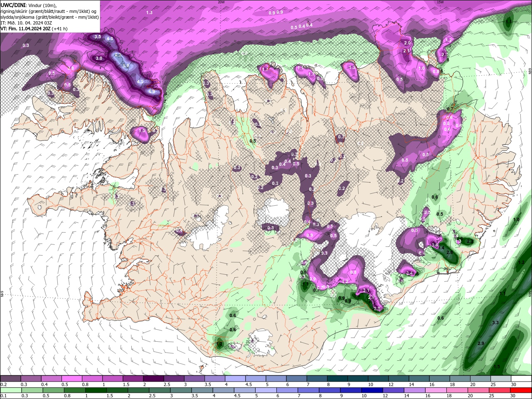Screen dimensions: 532x399
Task: Click the 3.0 snowfall value in the Westfjords
Action: (99, 59)
